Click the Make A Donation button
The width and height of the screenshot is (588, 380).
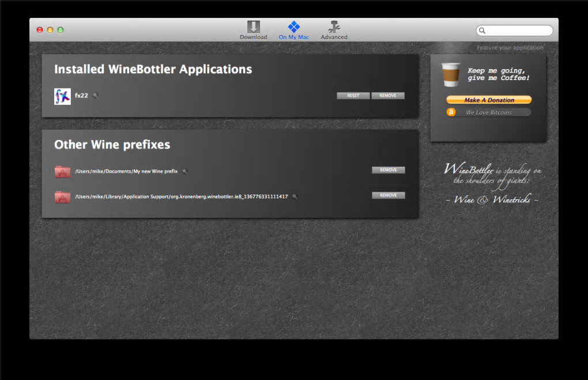pyautogui.click(x=489, y=100)
